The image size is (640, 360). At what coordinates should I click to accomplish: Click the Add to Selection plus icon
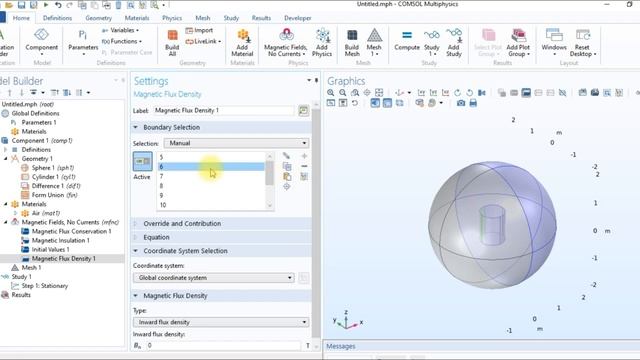click(304, 156)
